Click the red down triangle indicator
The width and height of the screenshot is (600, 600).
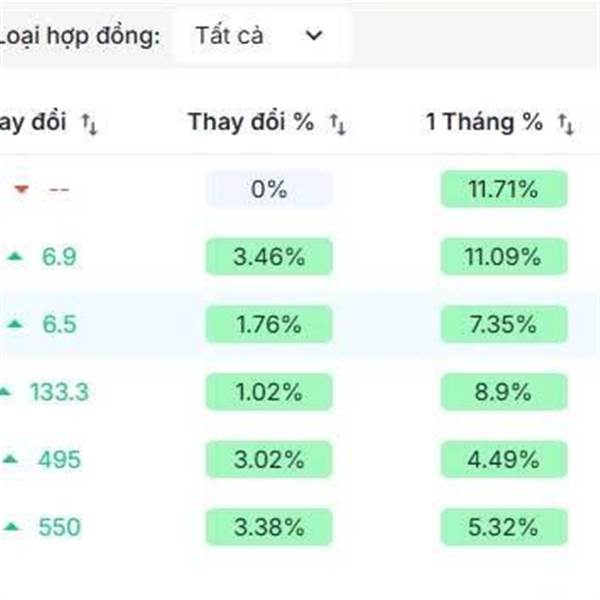click(x=21, y=189)
